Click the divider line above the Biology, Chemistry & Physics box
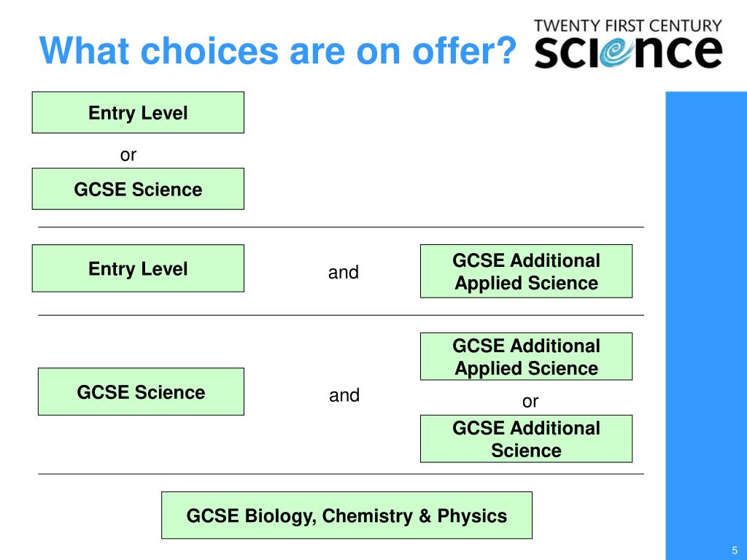 coord(341,474)
